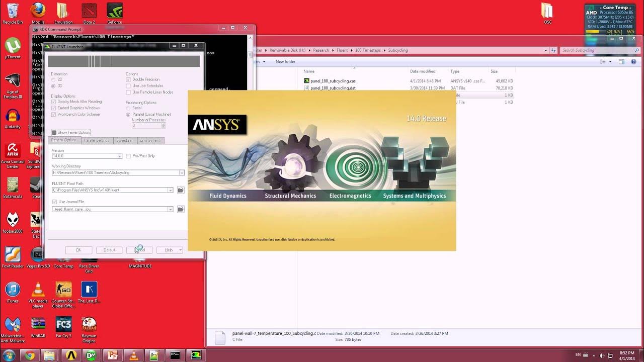The height and width of the screenshot is (362, 644).
Task: Switch to Parallel Settings tab
Action: (97, 140)
